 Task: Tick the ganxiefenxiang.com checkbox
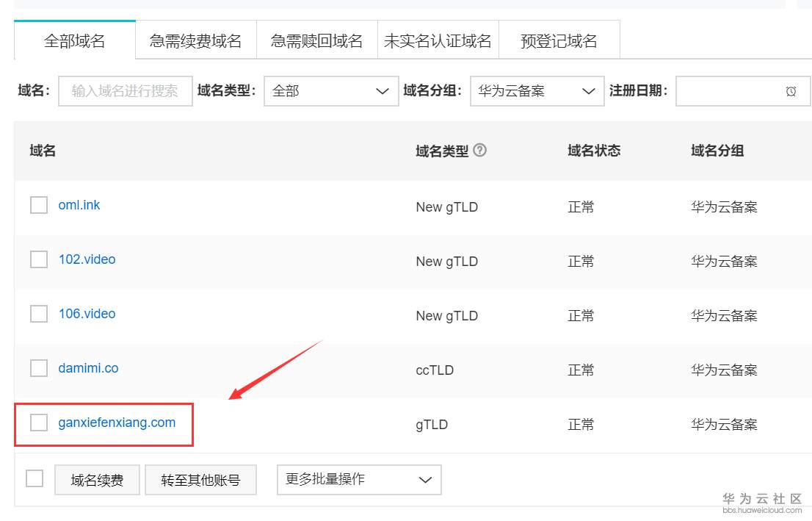tap(39, 423)
